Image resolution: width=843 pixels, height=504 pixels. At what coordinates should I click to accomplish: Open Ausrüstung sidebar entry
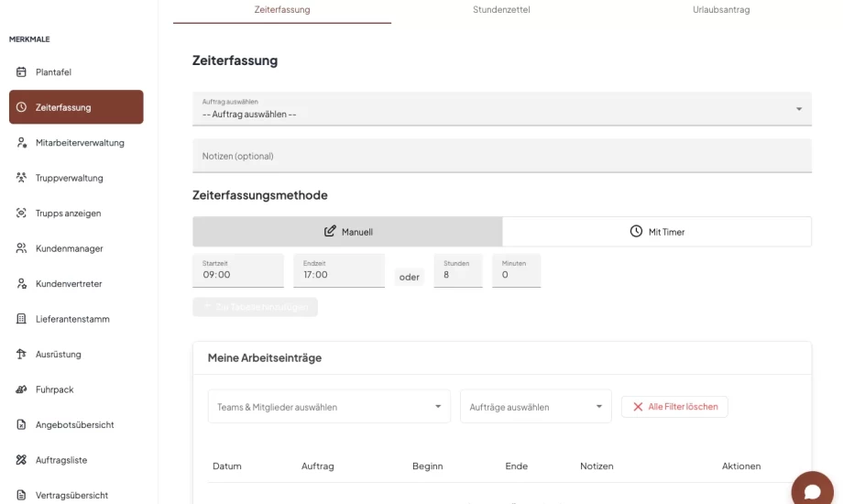pyautogui.click(x=76, y=354)
